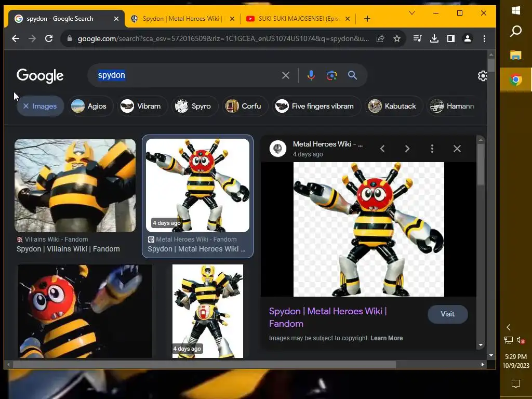
Task: Toggle the Chrome side panel
Action: click(450, 38)
